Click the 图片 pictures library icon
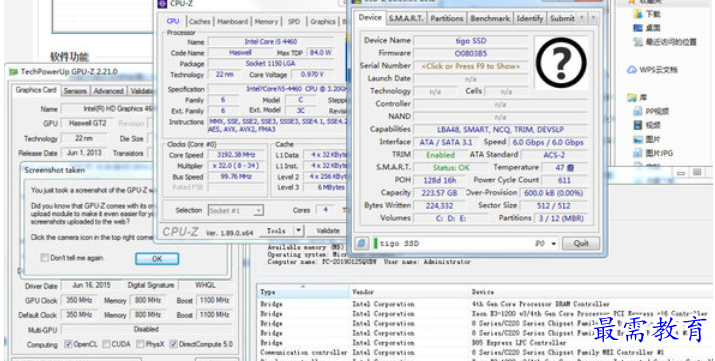Screen dimensions: 715x361 pos(638,139)
